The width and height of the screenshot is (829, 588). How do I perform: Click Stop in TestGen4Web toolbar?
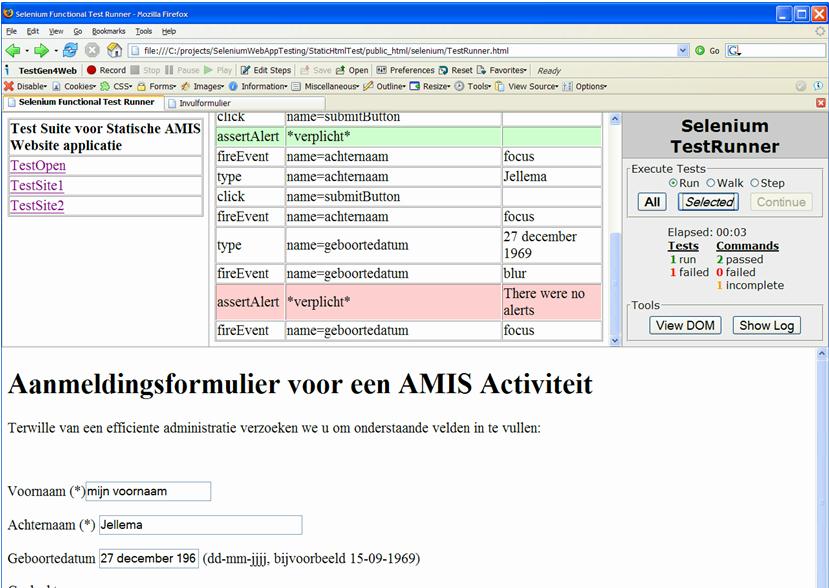(x=145, y=70)
